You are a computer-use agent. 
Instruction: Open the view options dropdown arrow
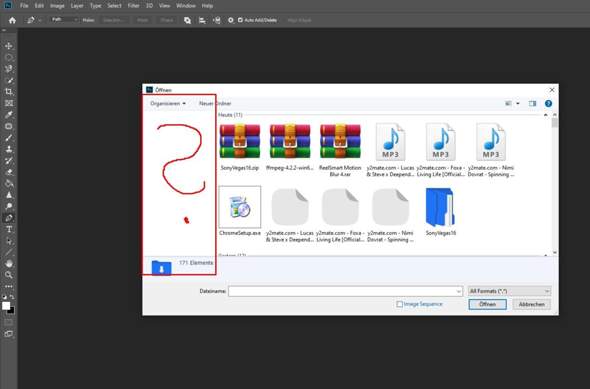518,103
